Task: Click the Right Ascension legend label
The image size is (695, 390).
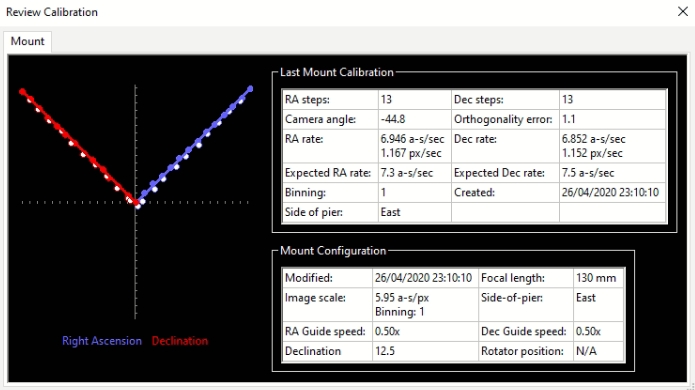Action: tap(102, 341)
